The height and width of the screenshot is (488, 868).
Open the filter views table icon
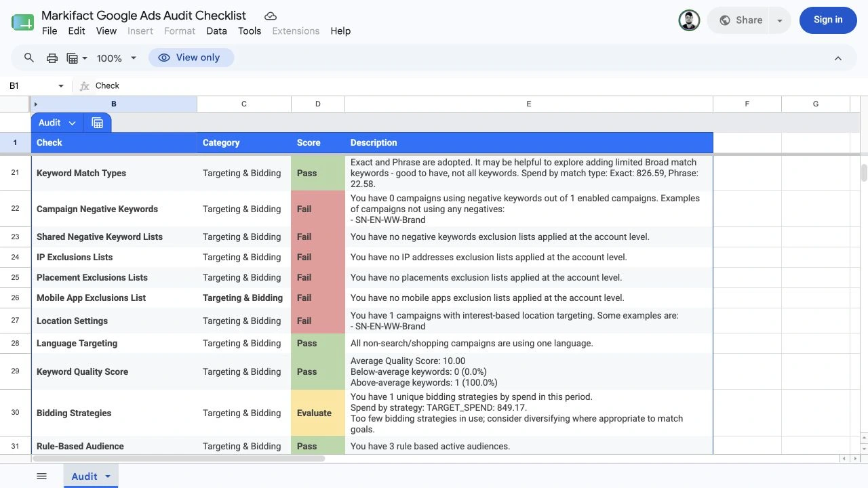click(x=73, y=58)
